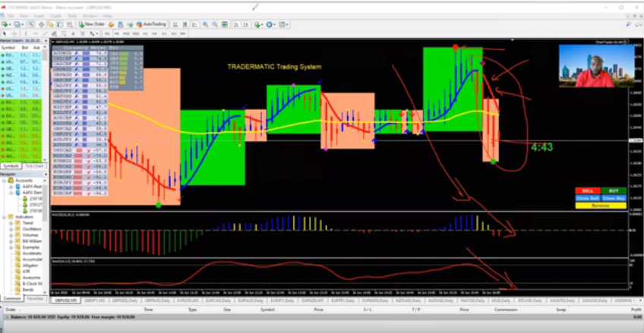Select ATR indicator in Navigator

click(25, 272)
